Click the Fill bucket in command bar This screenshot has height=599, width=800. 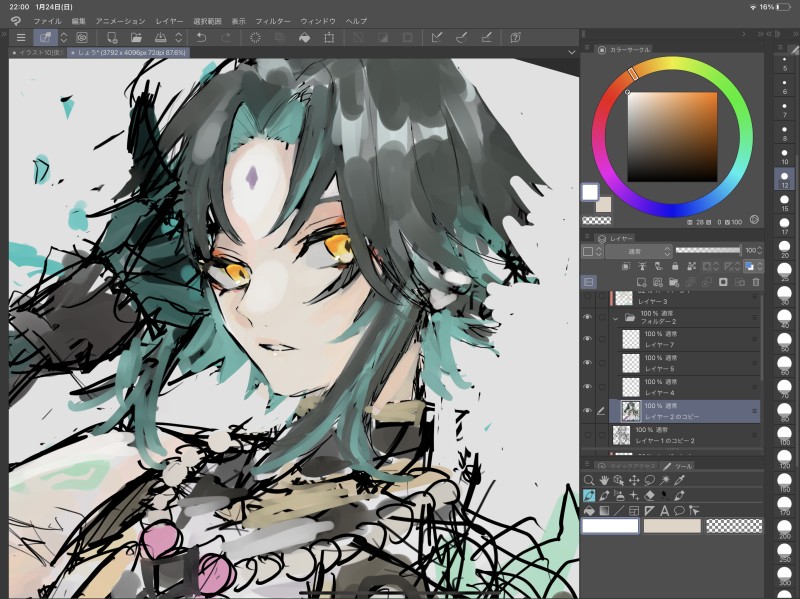[305, 37]
